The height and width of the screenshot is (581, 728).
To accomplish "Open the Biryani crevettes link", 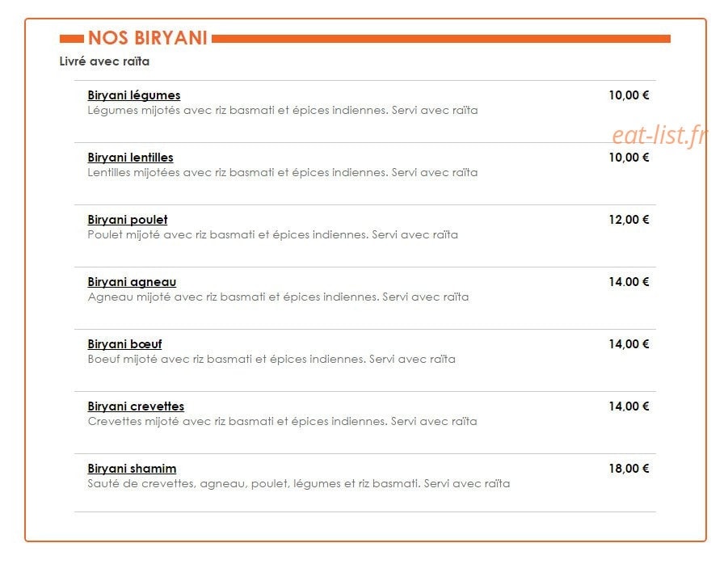I will point(136,406).
